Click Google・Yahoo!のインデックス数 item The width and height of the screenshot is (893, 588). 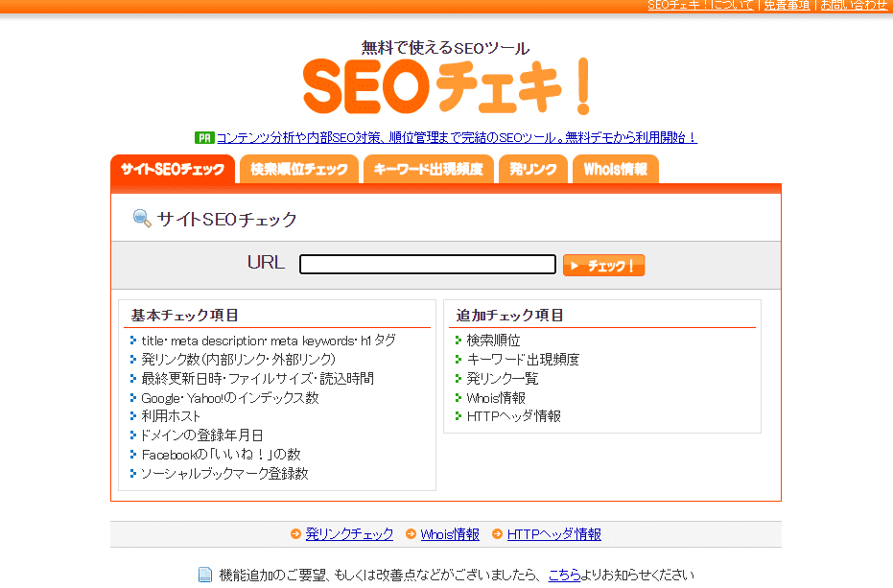pos(230,398)
